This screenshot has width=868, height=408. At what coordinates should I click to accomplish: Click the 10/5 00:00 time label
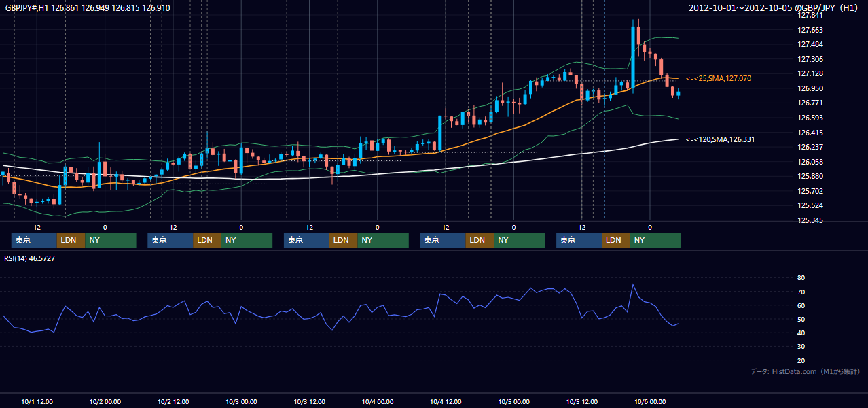coord(513,401)
